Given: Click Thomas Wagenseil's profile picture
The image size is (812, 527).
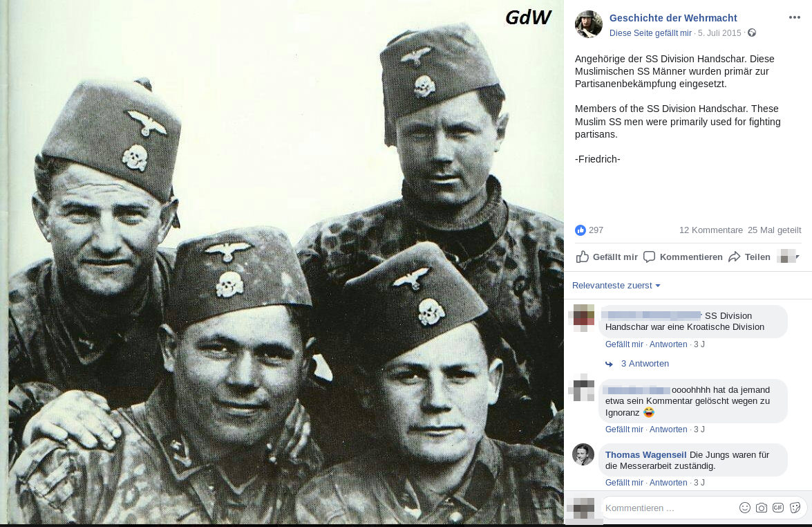Looking at the screenshot, I should [x=583, y=454].
